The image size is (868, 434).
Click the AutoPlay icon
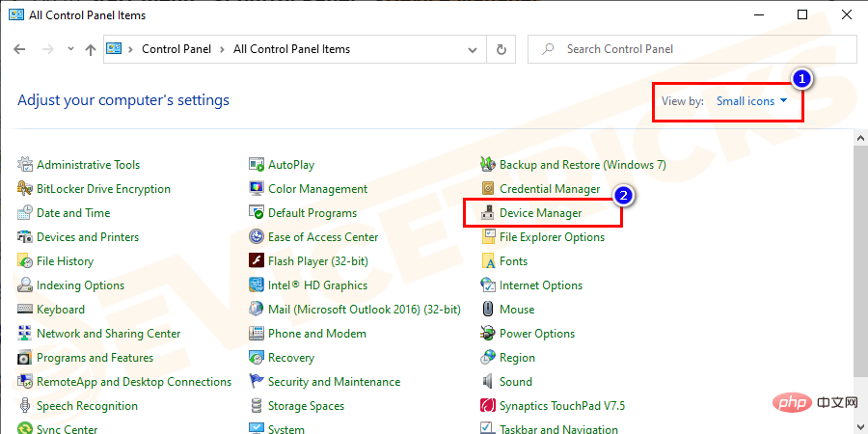257,164
